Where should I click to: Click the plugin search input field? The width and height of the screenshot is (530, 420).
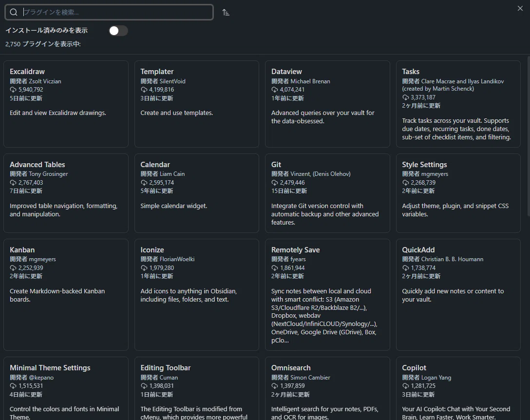click(109, 12)
